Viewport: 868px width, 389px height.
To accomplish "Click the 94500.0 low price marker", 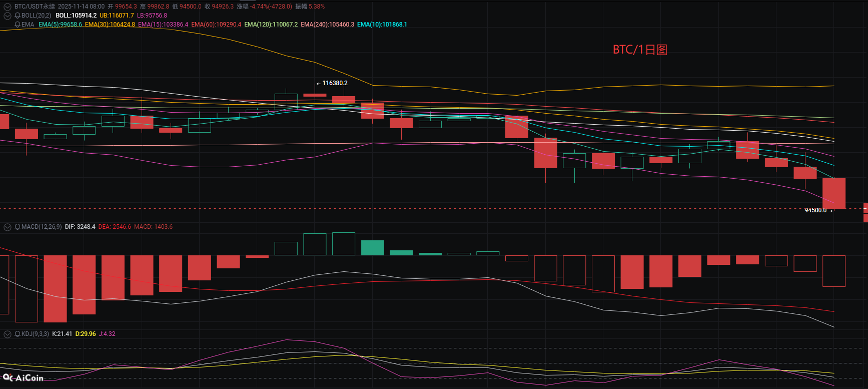I will 815,210.
